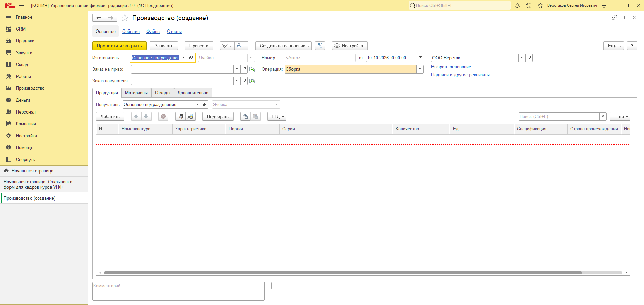Expand ООО Верстак organization dropdown
This screenshot has width=644, height=305.
(522, 58)
